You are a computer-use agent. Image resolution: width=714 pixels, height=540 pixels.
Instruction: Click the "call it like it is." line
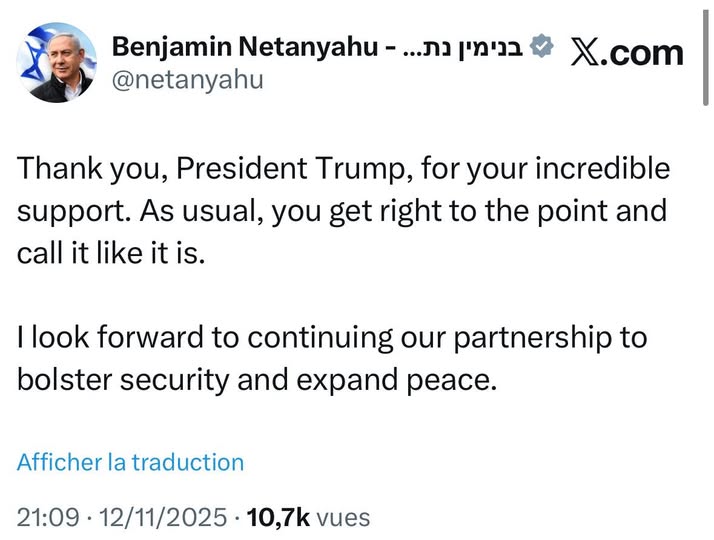[x=110, y=253]
